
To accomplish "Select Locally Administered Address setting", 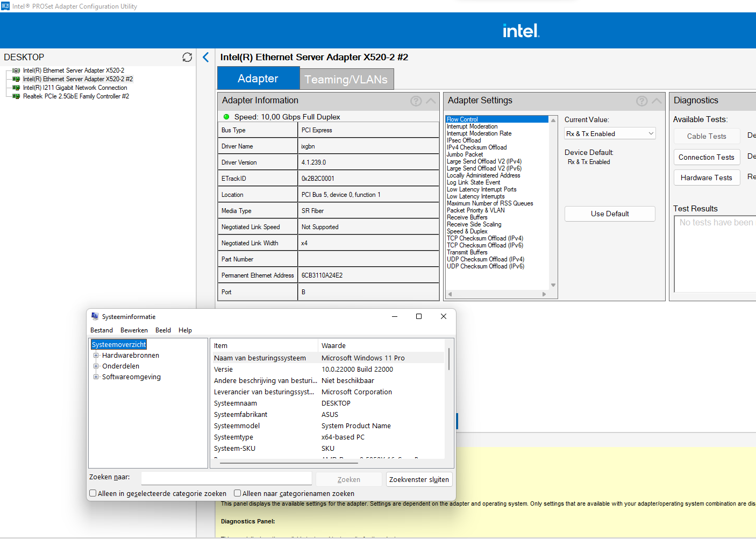I will click(483, 175).
